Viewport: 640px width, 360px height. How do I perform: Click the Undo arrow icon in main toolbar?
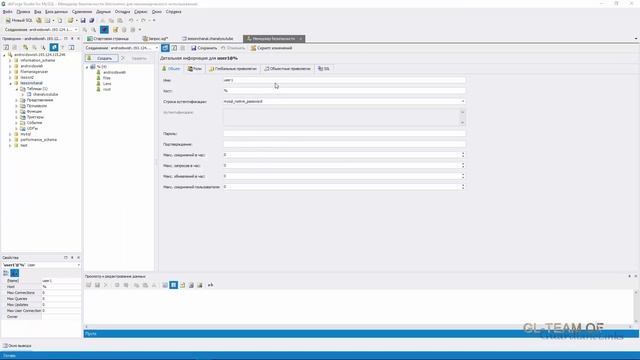[131, 20]
